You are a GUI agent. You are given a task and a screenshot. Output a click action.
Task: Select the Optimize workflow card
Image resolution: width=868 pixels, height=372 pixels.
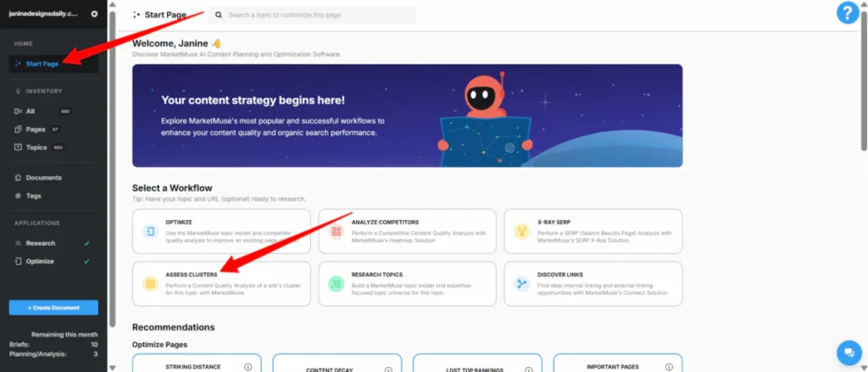click(221, 231)
